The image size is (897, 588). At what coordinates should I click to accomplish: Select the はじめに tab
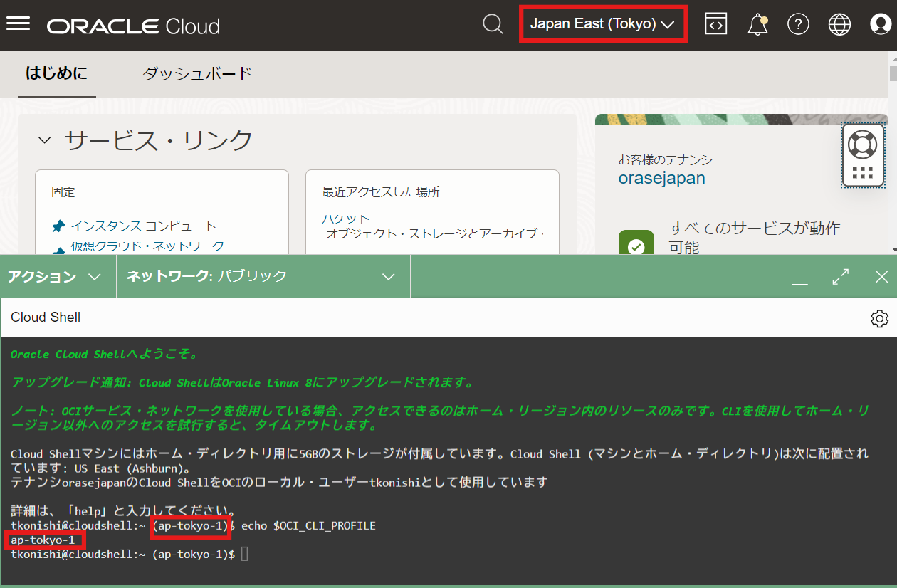tap(56, 73)
